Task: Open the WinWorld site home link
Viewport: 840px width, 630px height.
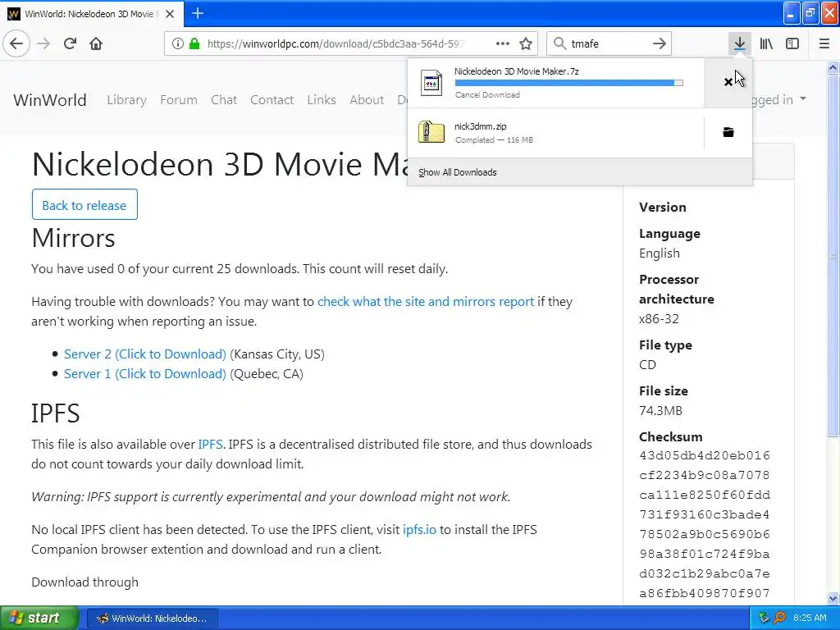Action: tap(50, 100)
